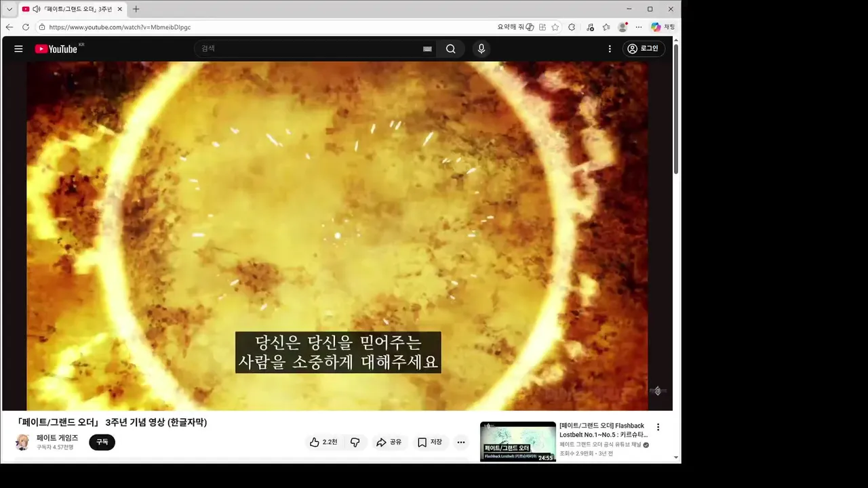The height and width of the screenshot is (488, 868).
Task: Open the browser profile avatar
Action: point(623,27)
